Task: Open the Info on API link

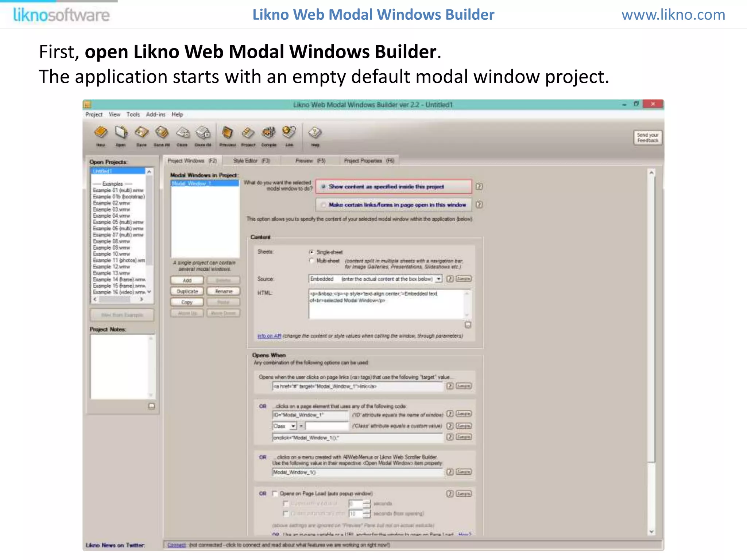Action: coord(269,336)
